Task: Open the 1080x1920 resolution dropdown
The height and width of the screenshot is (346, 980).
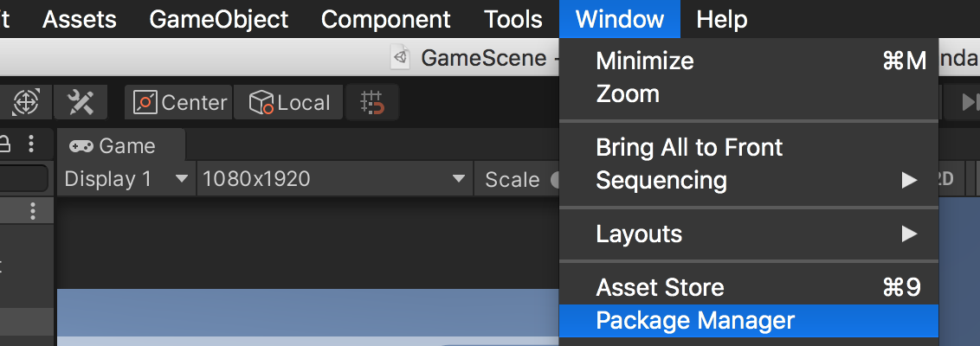Action: pos(334,179)
